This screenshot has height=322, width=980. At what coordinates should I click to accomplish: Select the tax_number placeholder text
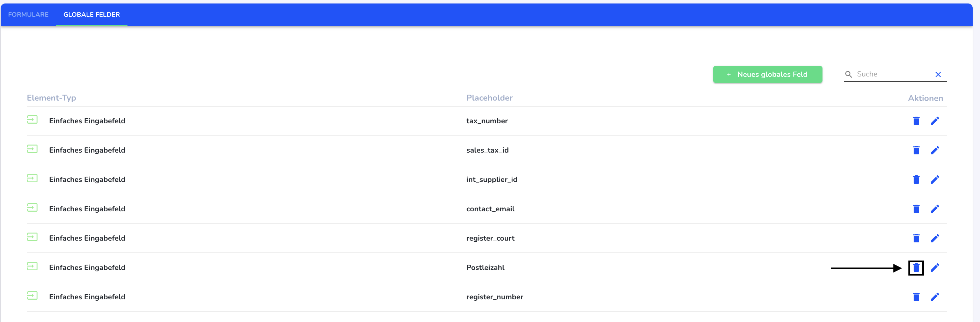point(487,121)
